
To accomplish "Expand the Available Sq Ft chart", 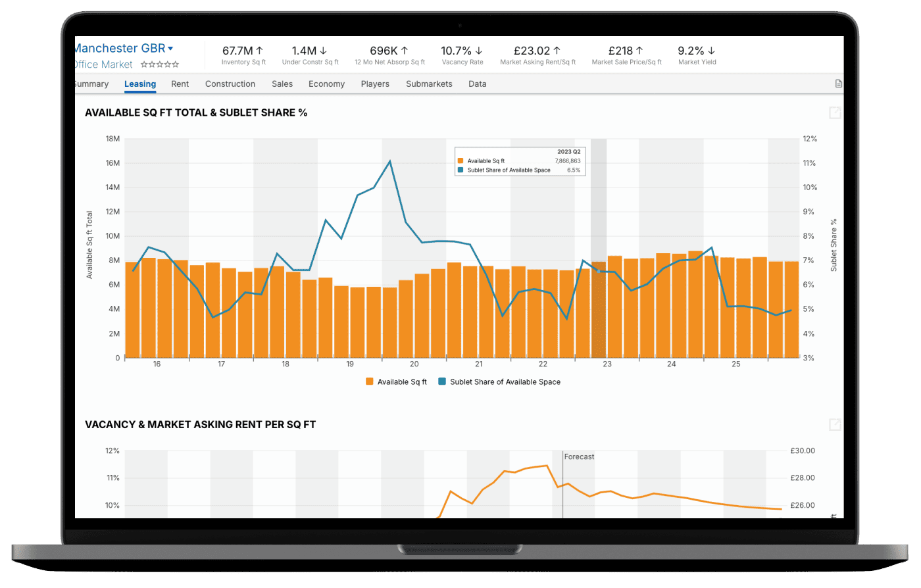I will (x=835, y=113).
